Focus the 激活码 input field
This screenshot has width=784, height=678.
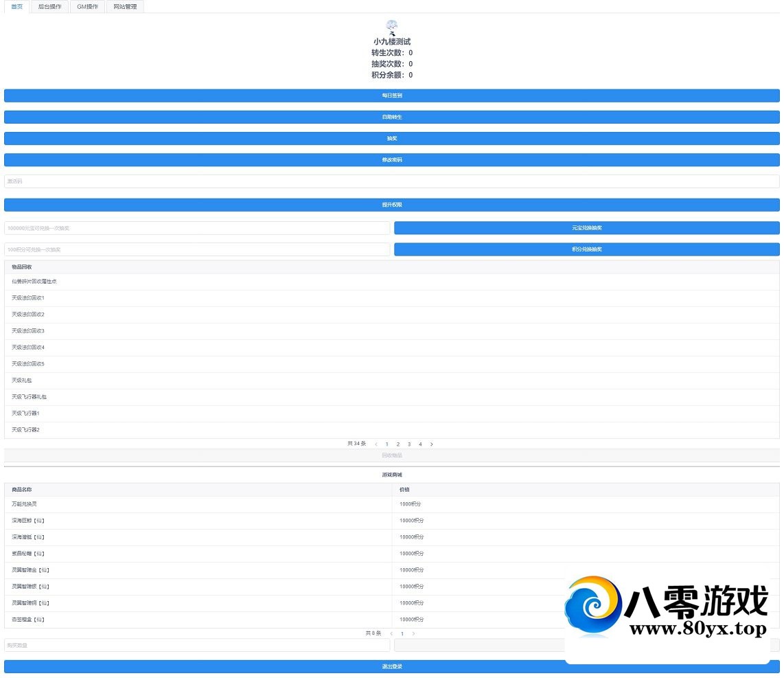pos(392,181)
